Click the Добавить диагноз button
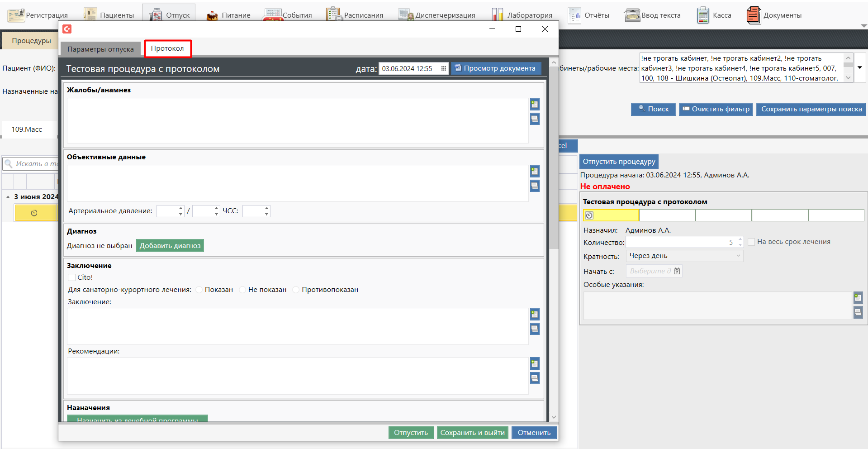 pos(170,246)
